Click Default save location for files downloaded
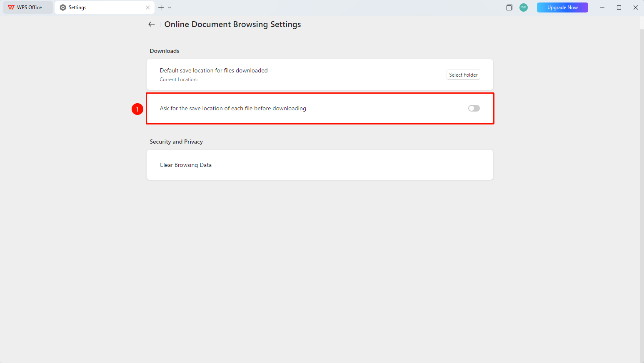Viewport: 644px width, 363px height. [214, 70]
